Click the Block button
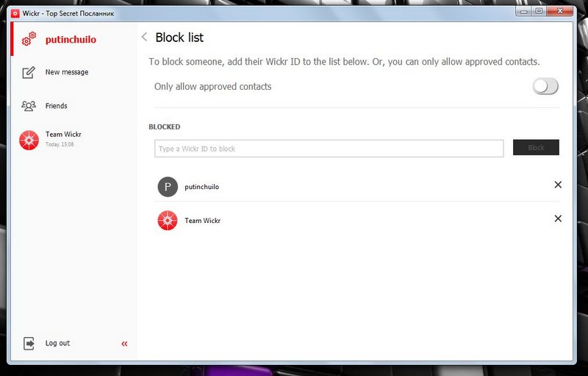 coord(536,147)
